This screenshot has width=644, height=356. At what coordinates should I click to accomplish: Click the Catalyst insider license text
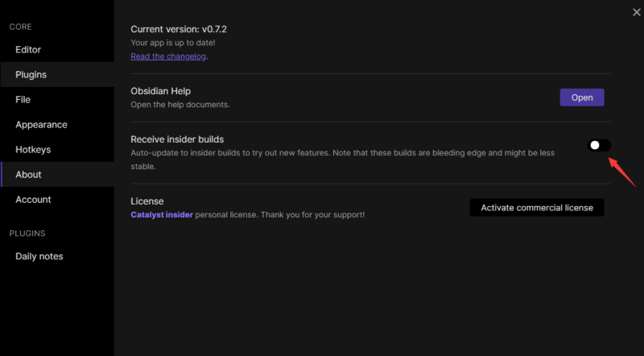[162, 215]
